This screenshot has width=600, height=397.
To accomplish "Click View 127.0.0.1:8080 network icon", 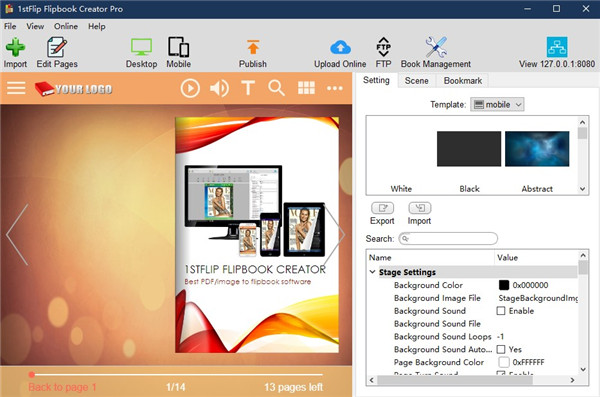I will pyautogui.click(x=557, y=47).
